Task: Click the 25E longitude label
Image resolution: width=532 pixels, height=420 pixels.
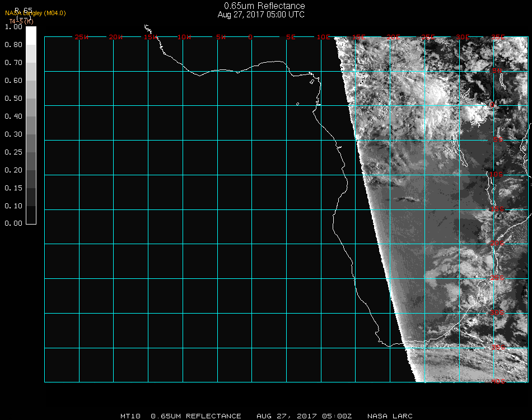Action: 428,37
